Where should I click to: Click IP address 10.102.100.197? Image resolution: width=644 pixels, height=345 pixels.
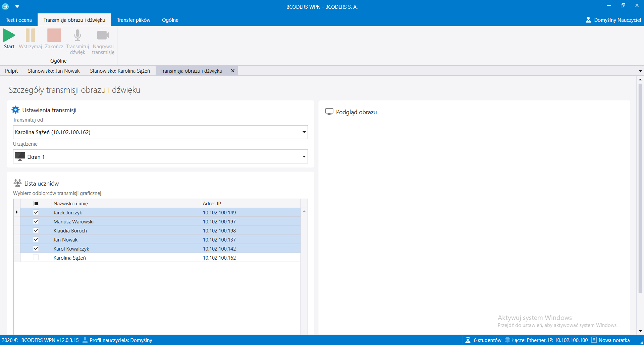coord(219,221)
